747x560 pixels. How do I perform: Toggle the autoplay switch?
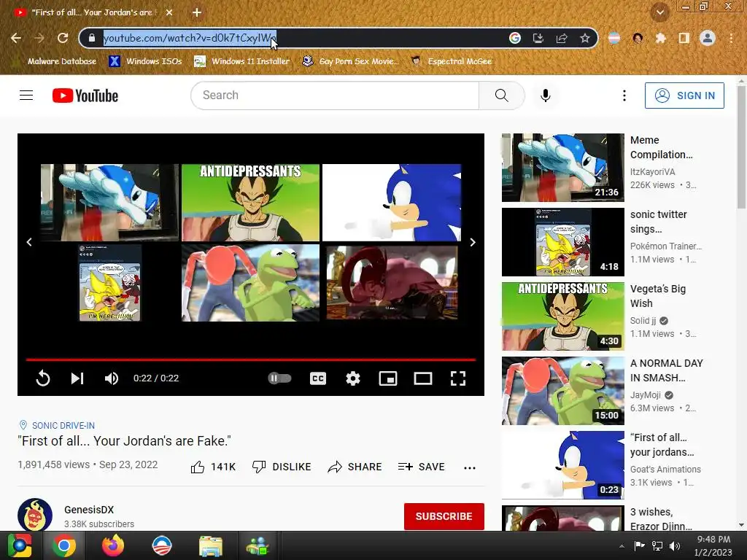pos(279,378)
